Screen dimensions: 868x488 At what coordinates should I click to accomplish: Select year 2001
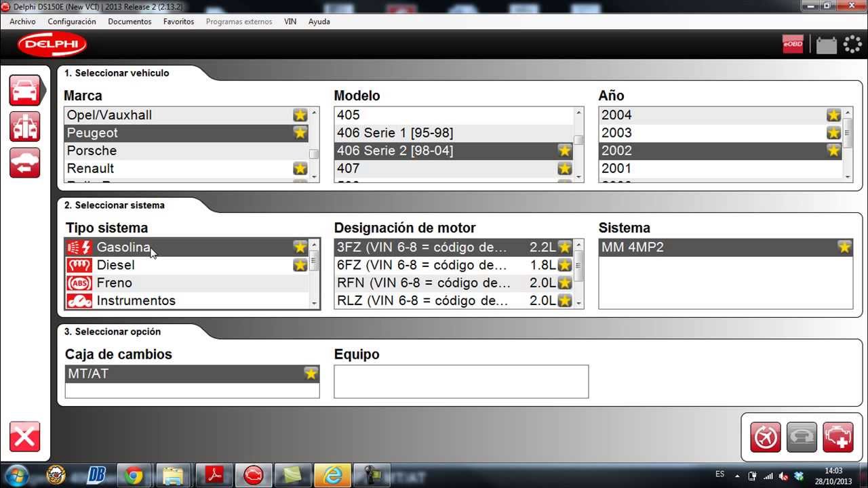click(x=720, y=168)
